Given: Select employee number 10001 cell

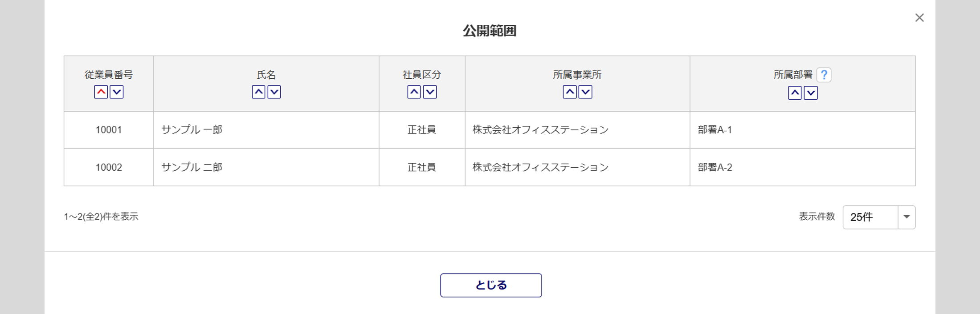Looking at the screenshot, I should point(109,130).
